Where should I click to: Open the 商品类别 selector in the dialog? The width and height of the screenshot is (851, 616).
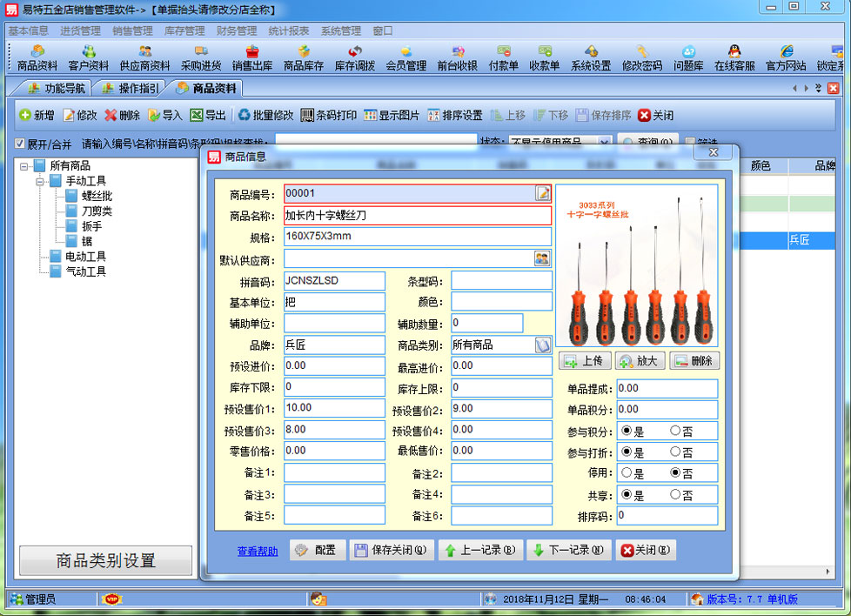(x=542, y=345)
